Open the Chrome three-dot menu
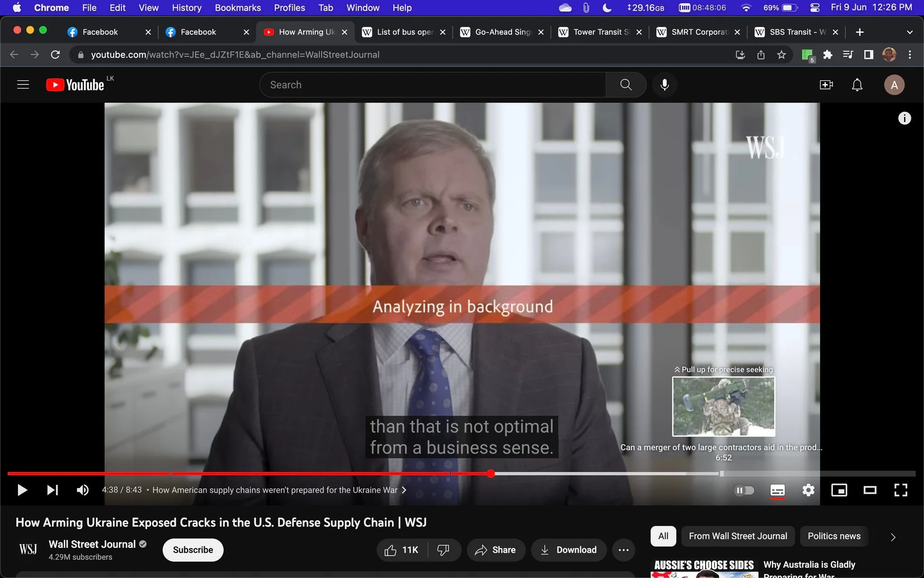 (x=910, y=55)
